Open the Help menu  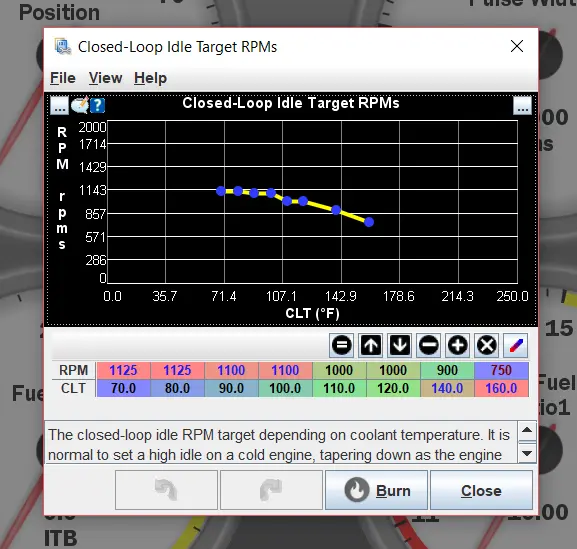pyautogui.click(x=151, y=78)
